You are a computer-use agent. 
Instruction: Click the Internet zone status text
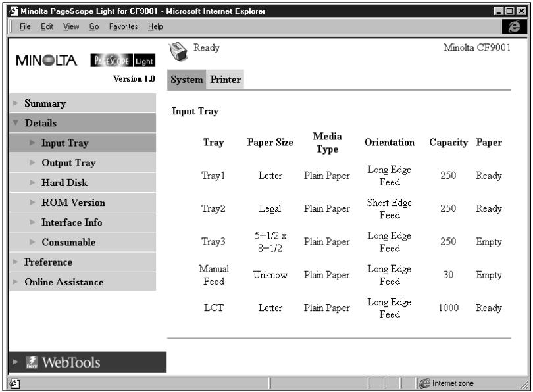click(x=453, y=383)
